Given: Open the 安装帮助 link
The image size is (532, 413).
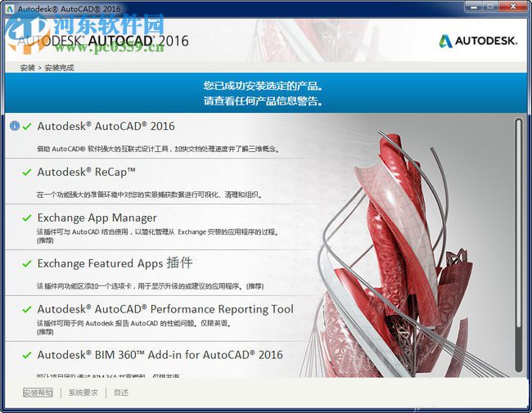Looking at the screenshot, I should click(x=38, y=393).
